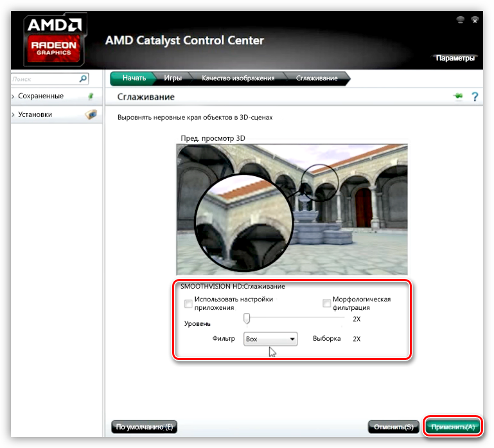Screen dimensions: 494x448
Task: Click the search magnifier icon
Action: (83, 78)
